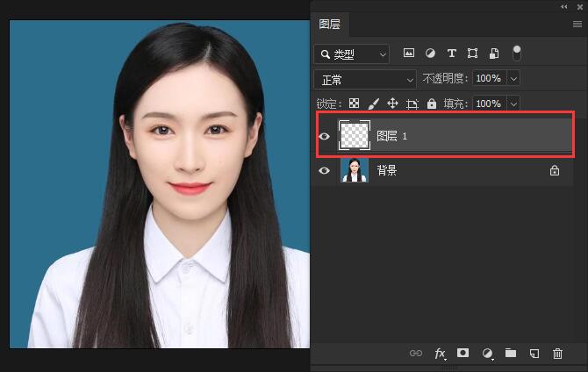Delete layer trash icon
Viewport: 588px width, 372px height.
click(x=557, y=354)
